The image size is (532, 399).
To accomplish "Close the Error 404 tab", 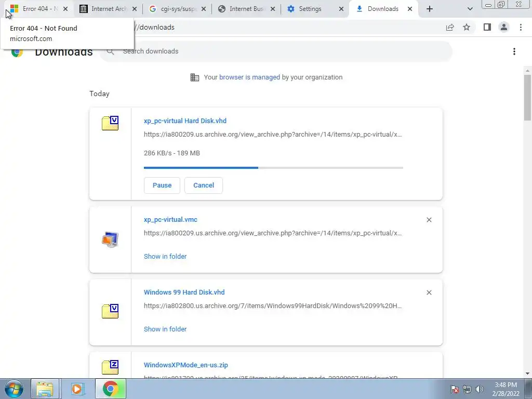I will click(65, 9).
